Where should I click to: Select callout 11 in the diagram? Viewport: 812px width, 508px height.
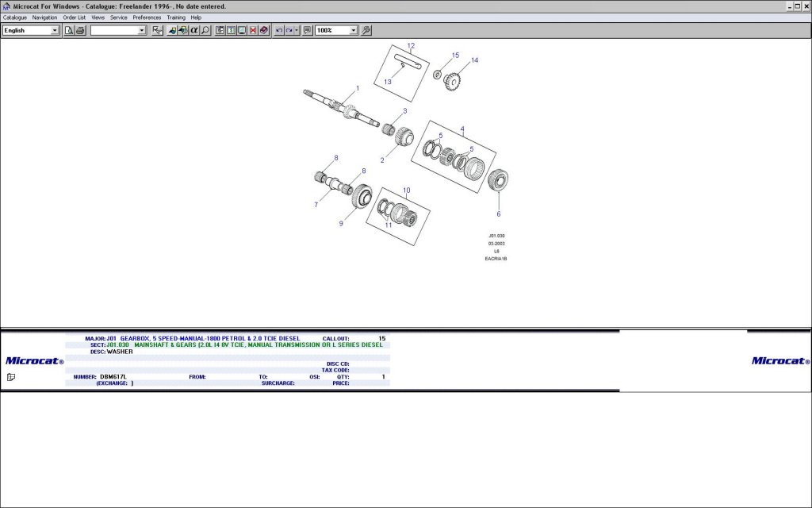pyautogui.click(x=389, y=225)
